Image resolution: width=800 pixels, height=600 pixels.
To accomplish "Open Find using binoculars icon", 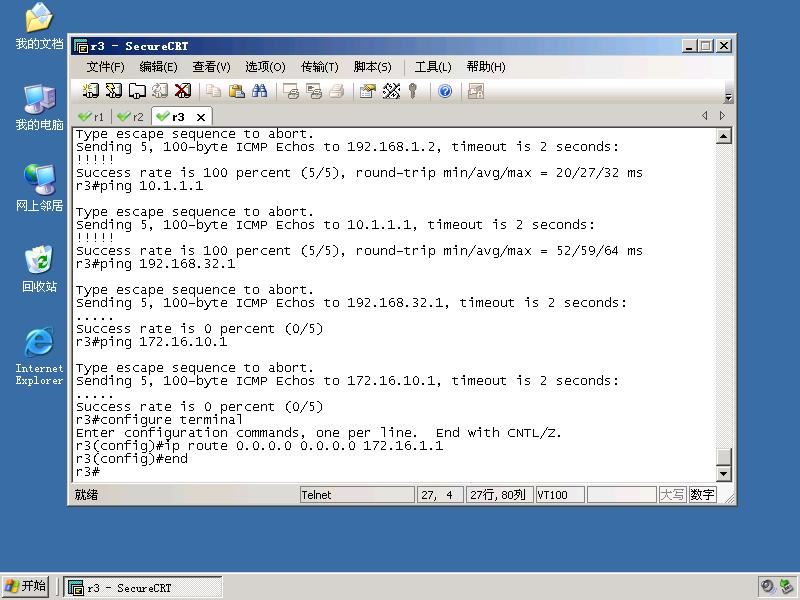I will (259, 91).
